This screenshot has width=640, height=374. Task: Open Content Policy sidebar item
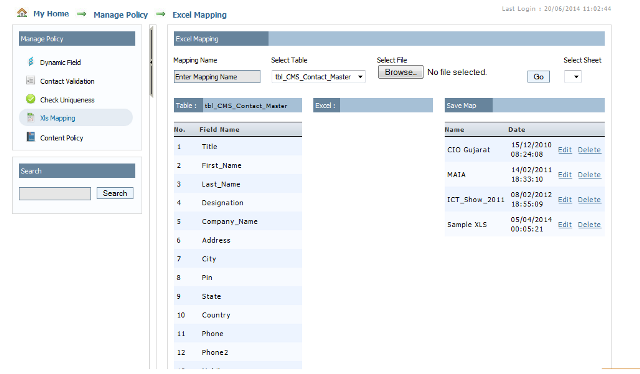[x=62, y=138]
